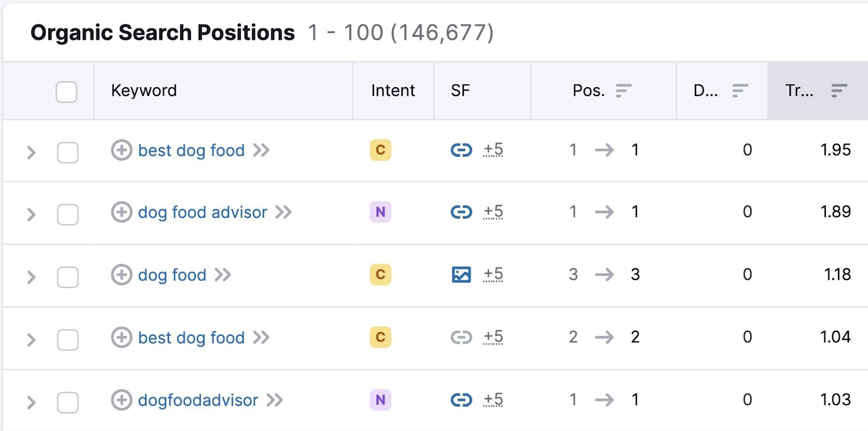Expand the 'dogfoodadvisor' row details
The width and height of the screenshot is (868, 431).
coord(31,403)
